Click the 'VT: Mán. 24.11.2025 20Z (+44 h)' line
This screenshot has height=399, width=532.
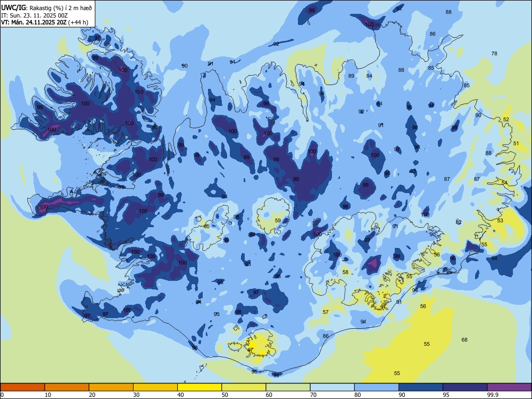45,22
